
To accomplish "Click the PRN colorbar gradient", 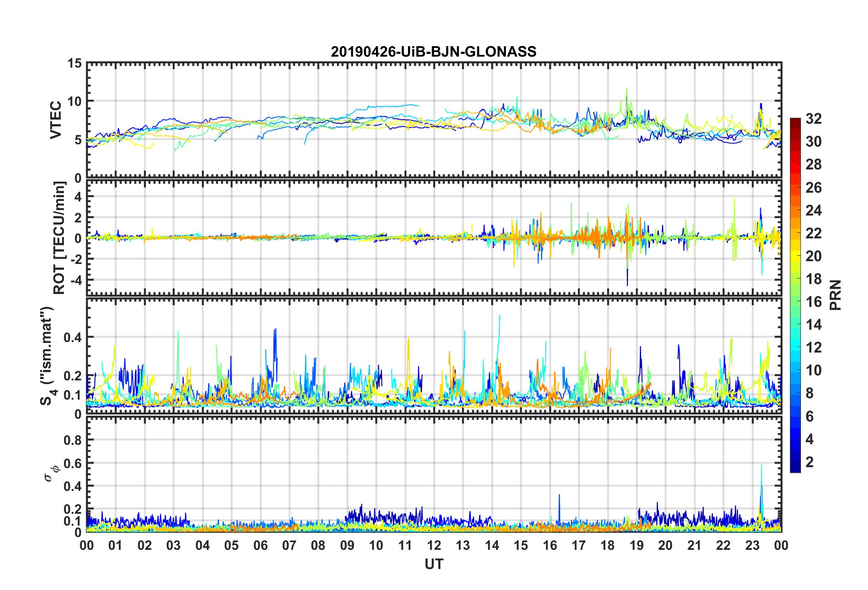I will (x=795, y=295).
